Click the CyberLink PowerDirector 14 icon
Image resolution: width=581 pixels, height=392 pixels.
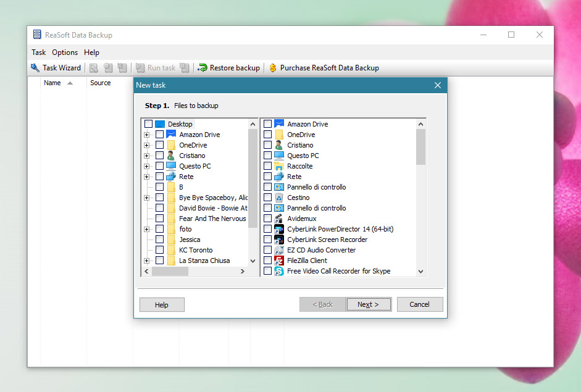pyautogui.click(x=278, y=229)
